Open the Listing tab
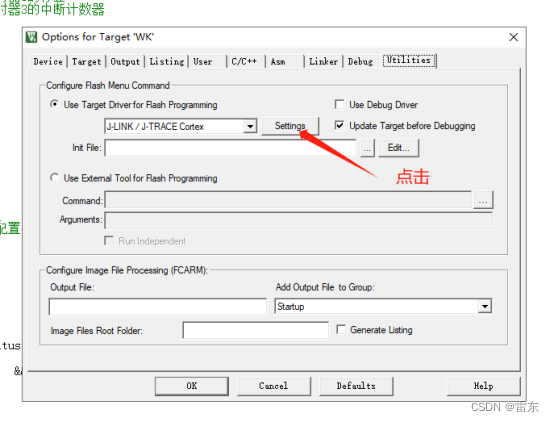 click(x=167, y=61)
